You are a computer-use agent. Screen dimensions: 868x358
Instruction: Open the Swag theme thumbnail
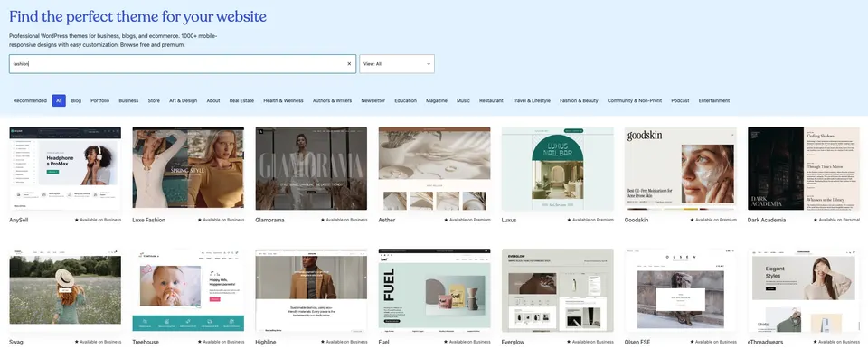click(65, 290)
